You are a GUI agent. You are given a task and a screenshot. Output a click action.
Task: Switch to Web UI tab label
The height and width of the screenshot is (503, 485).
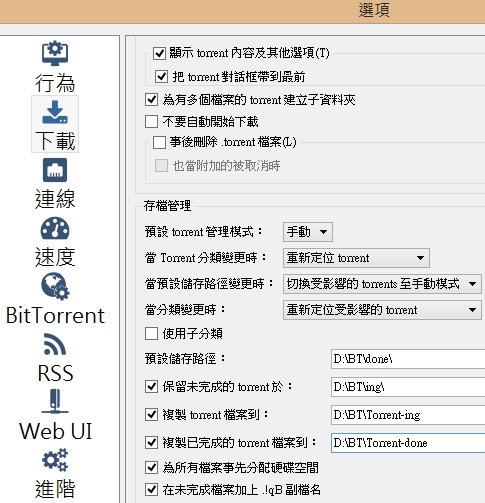click(55, 431)
